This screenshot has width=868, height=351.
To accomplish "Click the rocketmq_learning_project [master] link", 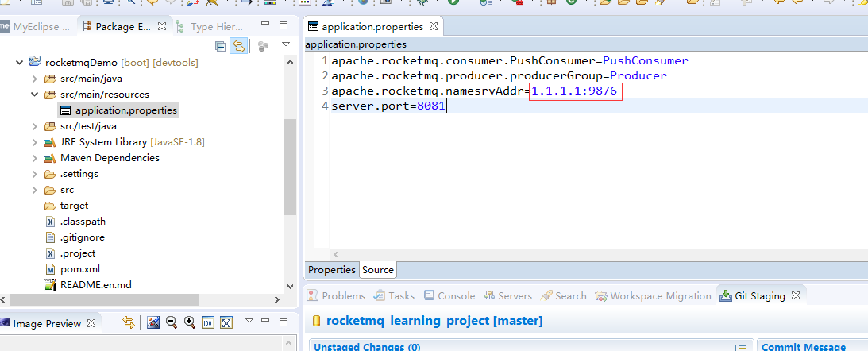I will 434,321.
